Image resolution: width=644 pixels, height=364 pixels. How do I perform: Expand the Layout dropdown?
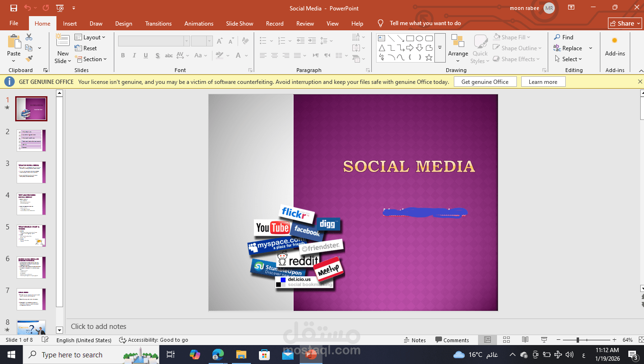(x=94, y=37)
